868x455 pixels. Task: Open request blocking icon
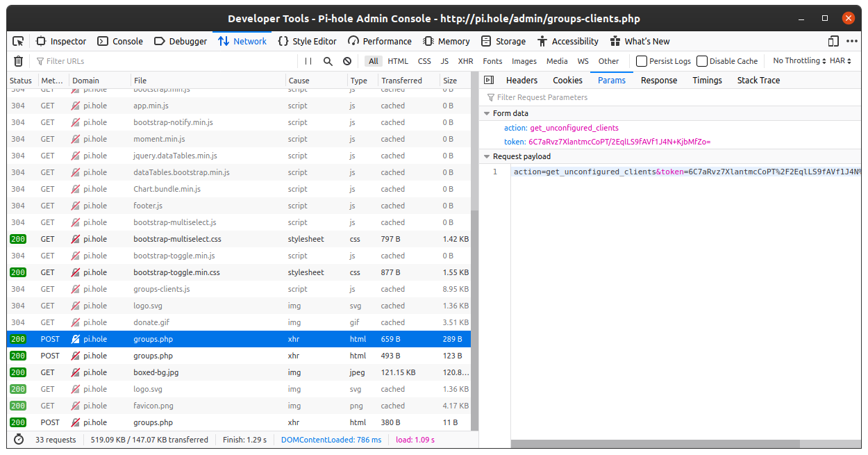347,61
